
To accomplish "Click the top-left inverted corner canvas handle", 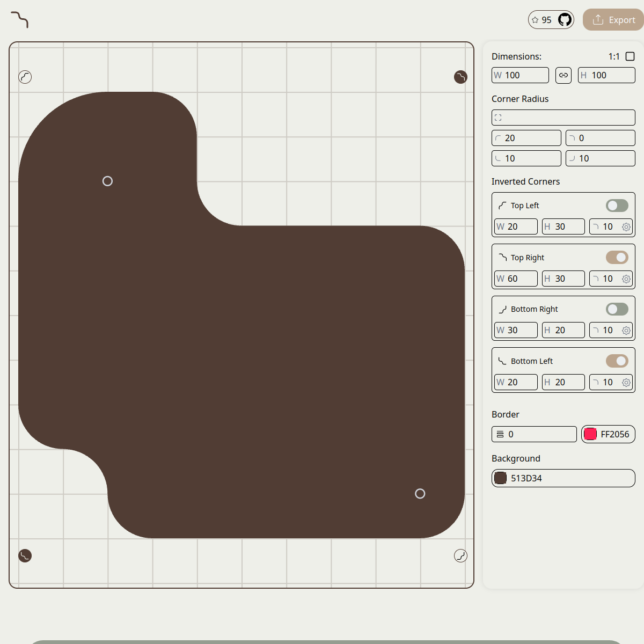I will pyautogui.click(x=25, y=77).
